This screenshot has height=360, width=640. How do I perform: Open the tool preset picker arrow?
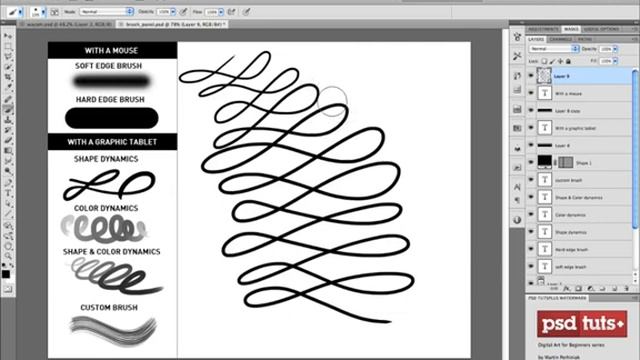20,12
